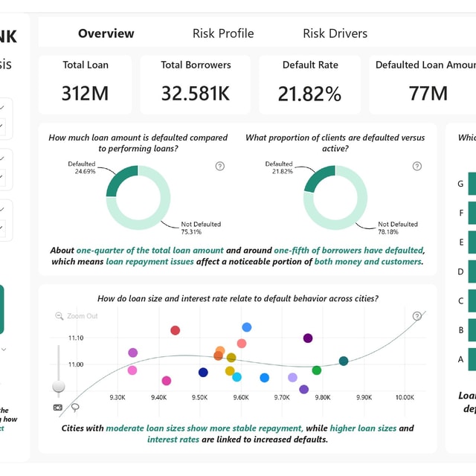Open help tooltip icon on loan amount donut

point(220,166)
